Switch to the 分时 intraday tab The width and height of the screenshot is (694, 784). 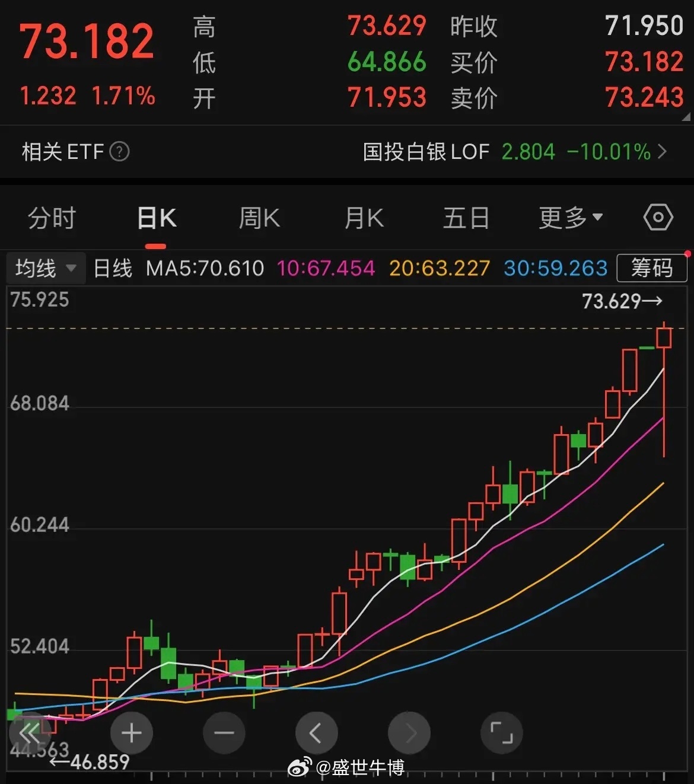tap(50, 218)
